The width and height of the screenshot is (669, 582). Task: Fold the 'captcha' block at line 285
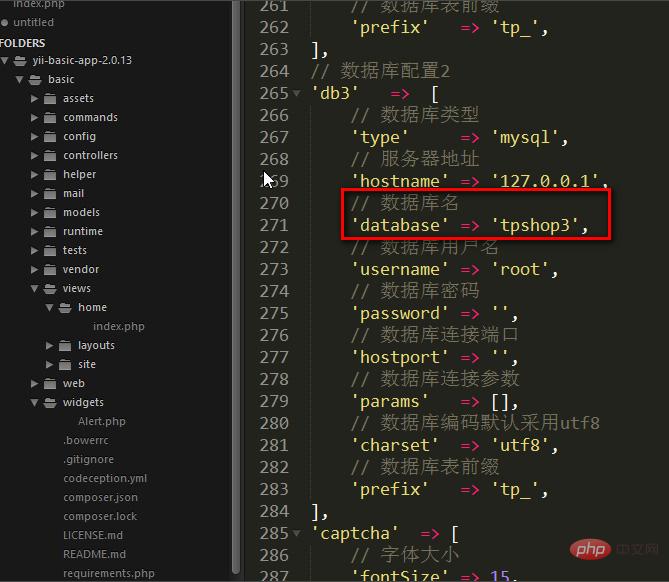click(298, 533)
